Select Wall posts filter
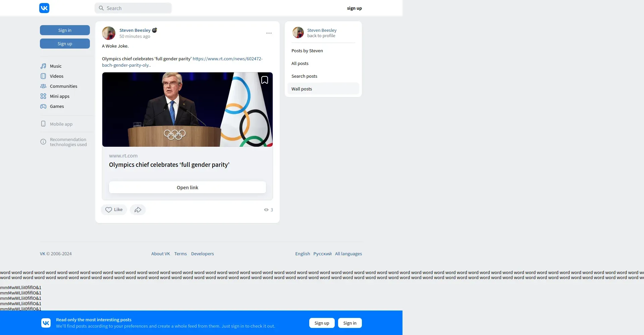Viewport: 644px width, 335px height. 323,89
